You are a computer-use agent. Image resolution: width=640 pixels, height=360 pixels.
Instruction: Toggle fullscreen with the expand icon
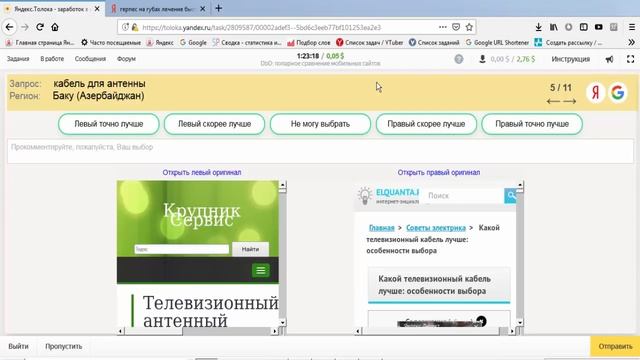[631, 59]
